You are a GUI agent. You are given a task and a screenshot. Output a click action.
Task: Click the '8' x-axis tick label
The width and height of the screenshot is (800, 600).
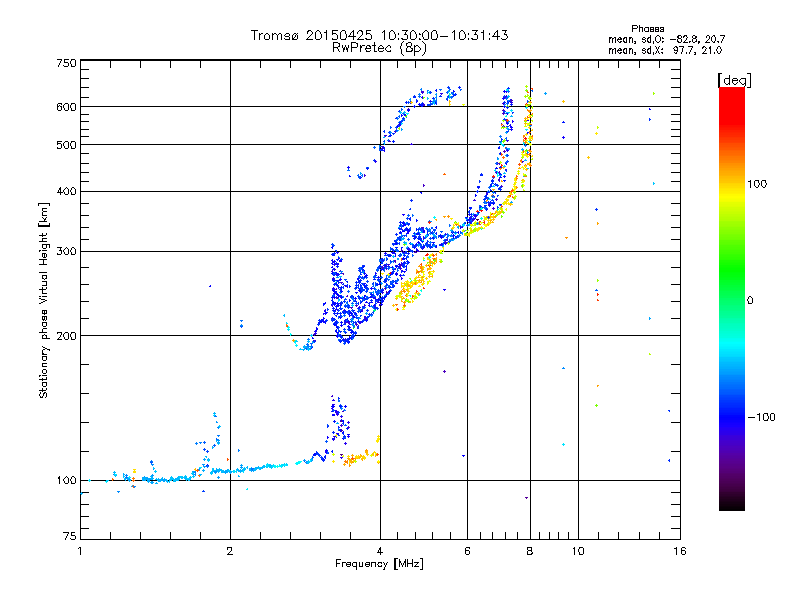pyautogui.click(x=530, y=551)
